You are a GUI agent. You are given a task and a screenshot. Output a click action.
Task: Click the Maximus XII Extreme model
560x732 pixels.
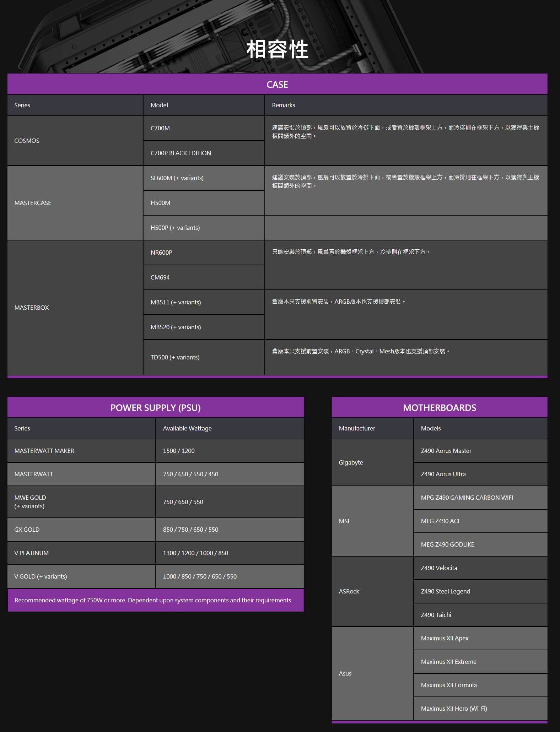click(481, 662)
